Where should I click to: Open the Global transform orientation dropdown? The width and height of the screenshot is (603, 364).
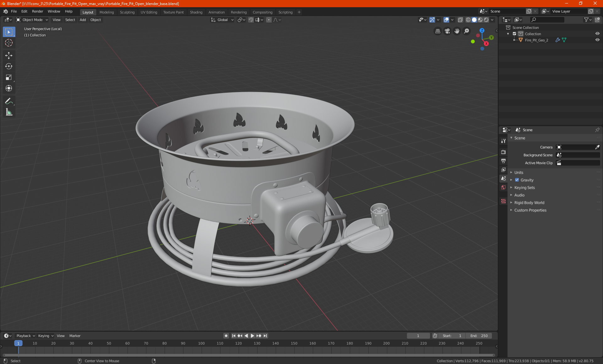[x=222, y=20]
